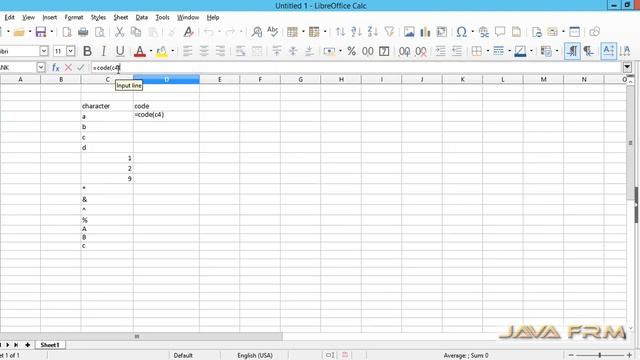Click the Open folder icon
The width and height of the screenshot is (640, 360).
click(x=19, y=32)
